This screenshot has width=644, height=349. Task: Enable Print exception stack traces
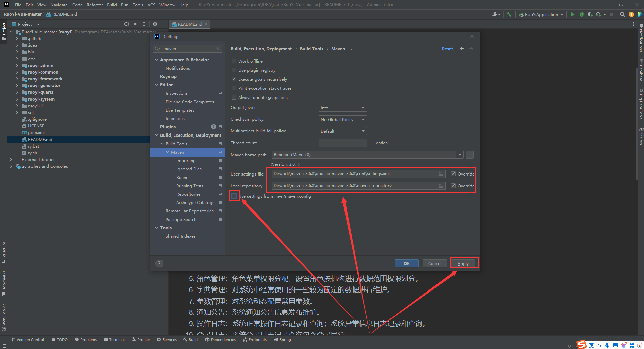[234, 88]
